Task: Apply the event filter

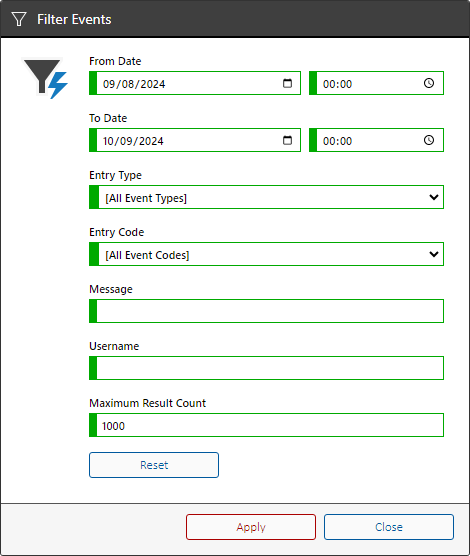Action: (251, 527)
